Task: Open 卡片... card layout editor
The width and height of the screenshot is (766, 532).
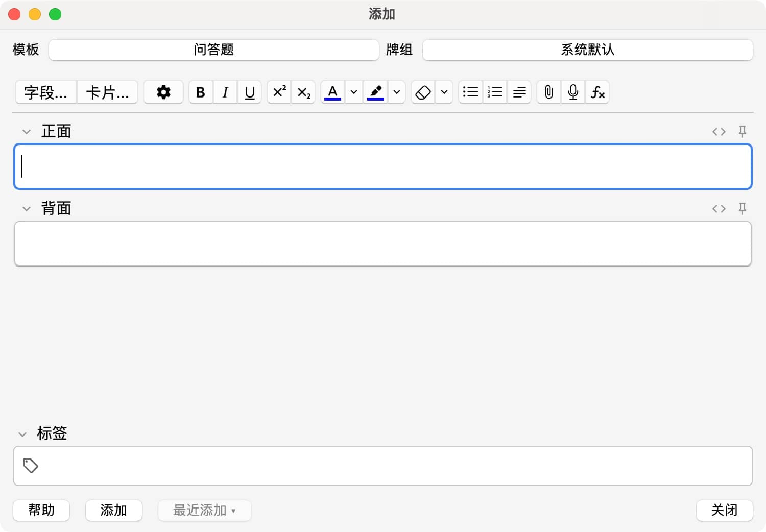Action: tap(107, 92)
